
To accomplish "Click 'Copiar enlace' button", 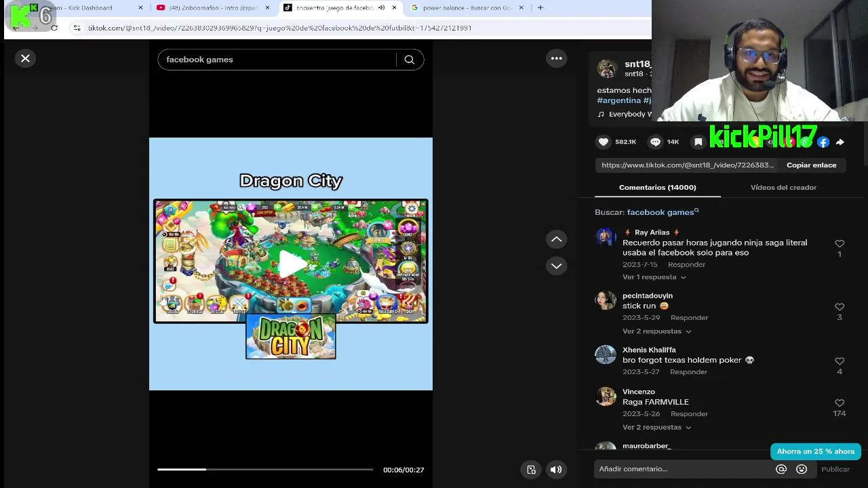I will click(811, 165).
